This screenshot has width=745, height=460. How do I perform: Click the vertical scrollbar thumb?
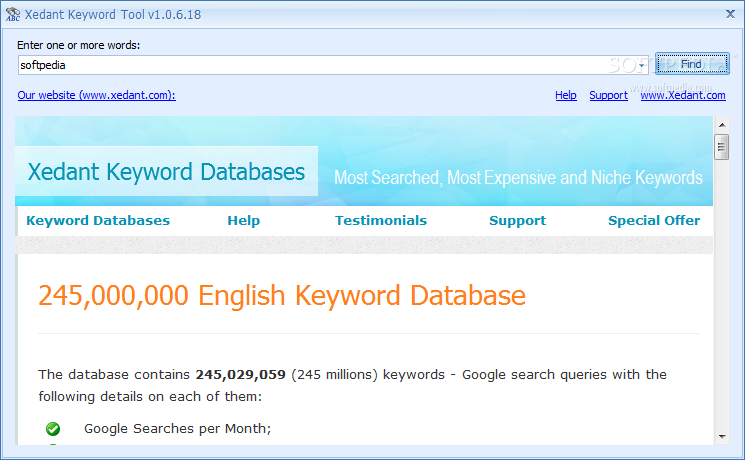point(722,147)
